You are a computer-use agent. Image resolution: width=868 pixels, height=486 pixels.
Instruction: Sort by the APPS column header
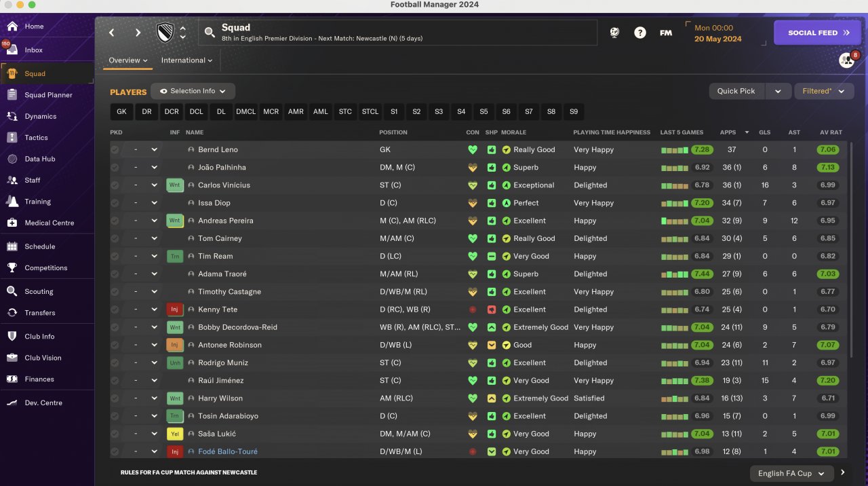[728, 132]
